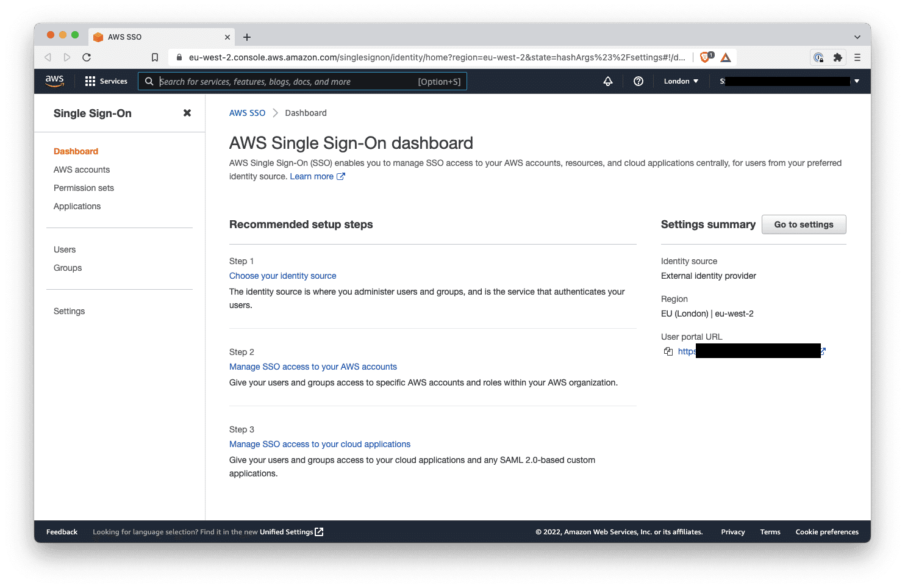This screenshot has height=588, width=905.
Task: Click the extension icon left of puzzle
Action: pyautogui.click(x=818, y=57)
